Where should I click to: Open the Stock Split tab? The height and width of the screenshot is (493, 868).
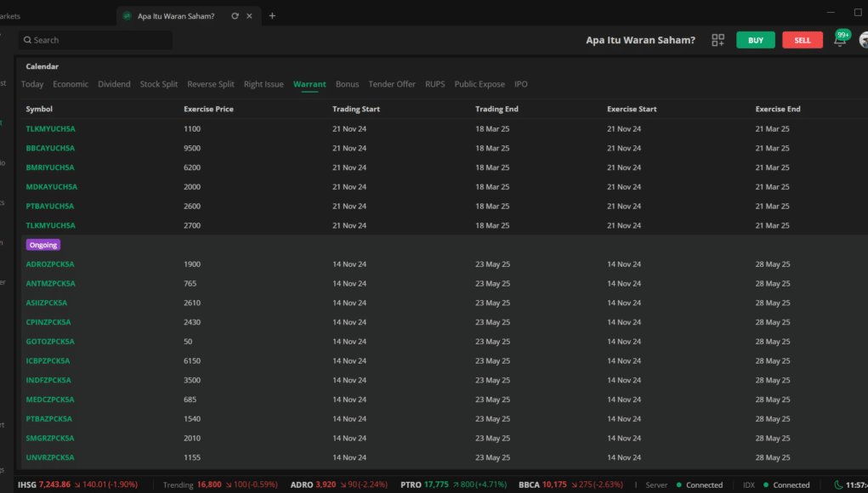pyautogui.click(x=158, y=84)
